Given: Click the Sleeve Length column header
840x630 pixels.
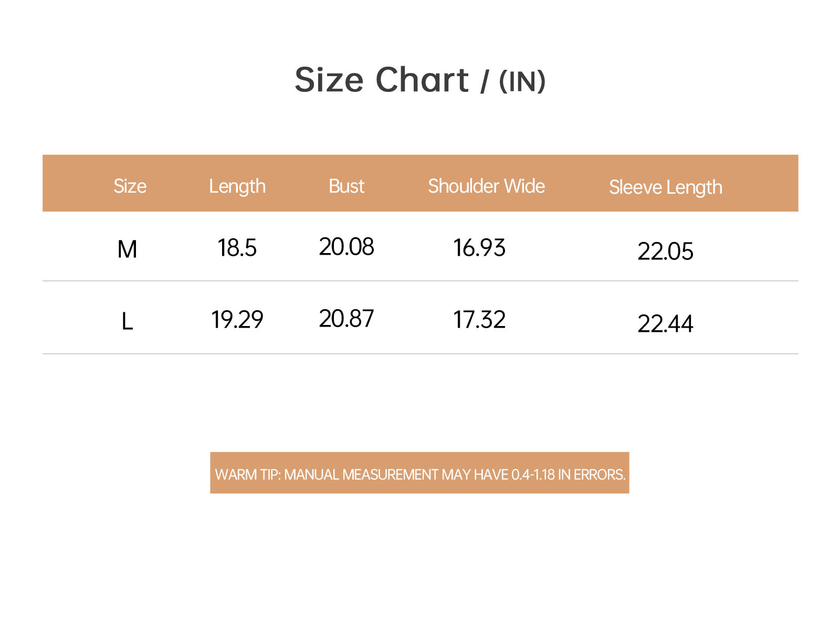Looking at the screenshot, I should 666,187.
